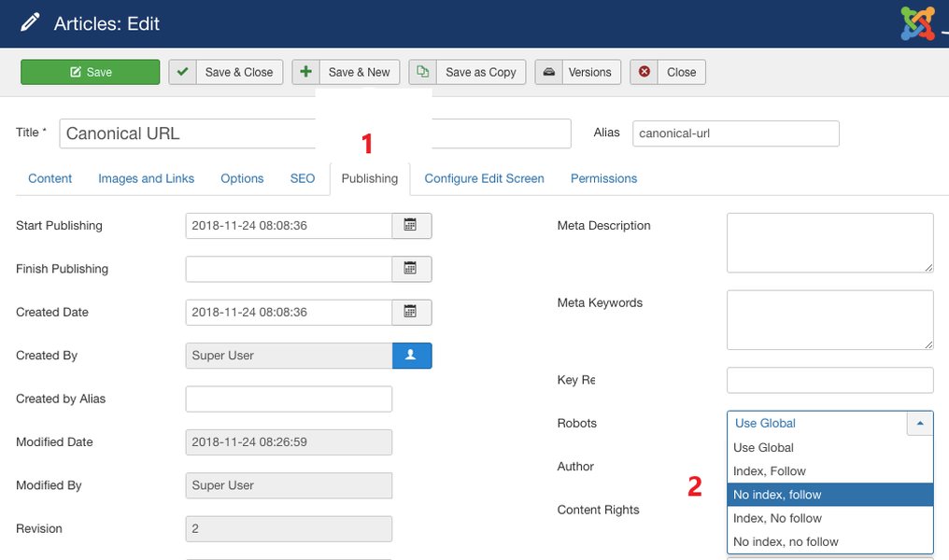
Task: Click the Save as Copy icon
Action: point(422,72)
